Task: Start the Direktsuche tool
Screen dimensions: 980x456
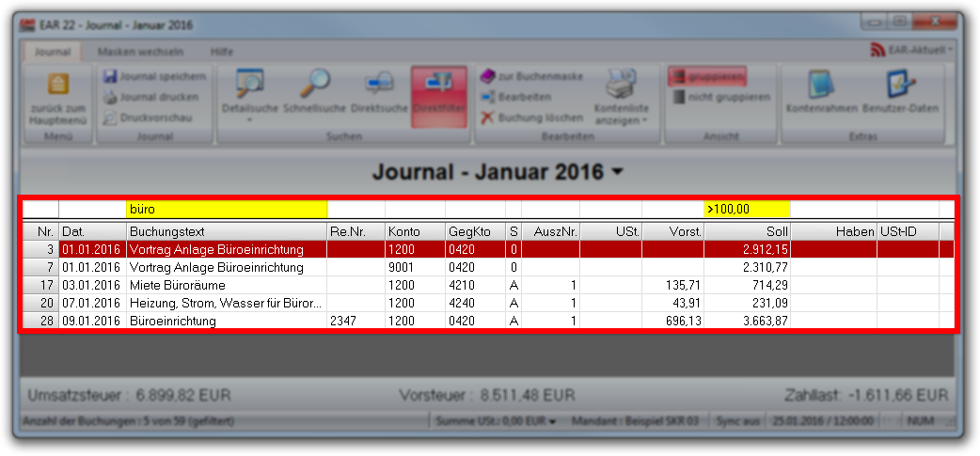Action: coord(379,86)
